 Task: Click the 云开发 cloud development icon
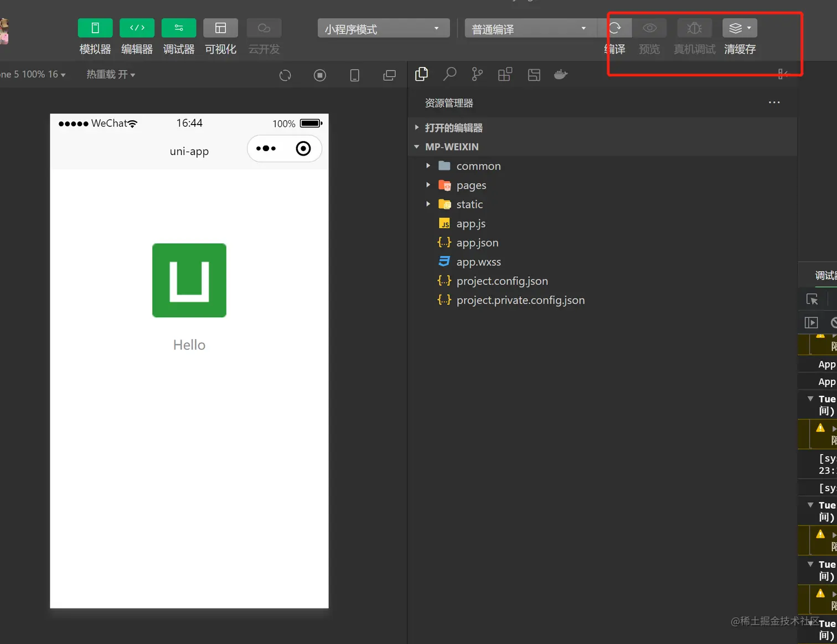(x=264, y=28)
